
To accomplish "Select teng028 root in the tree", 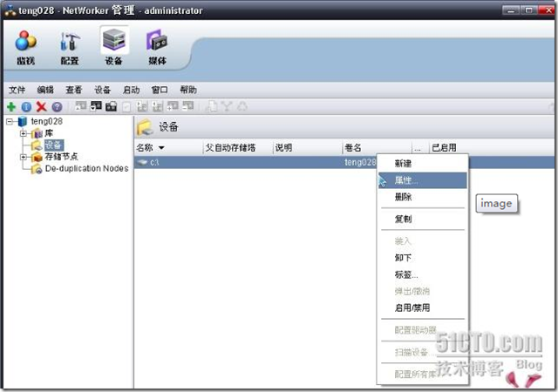I will (x=46, y=121).
